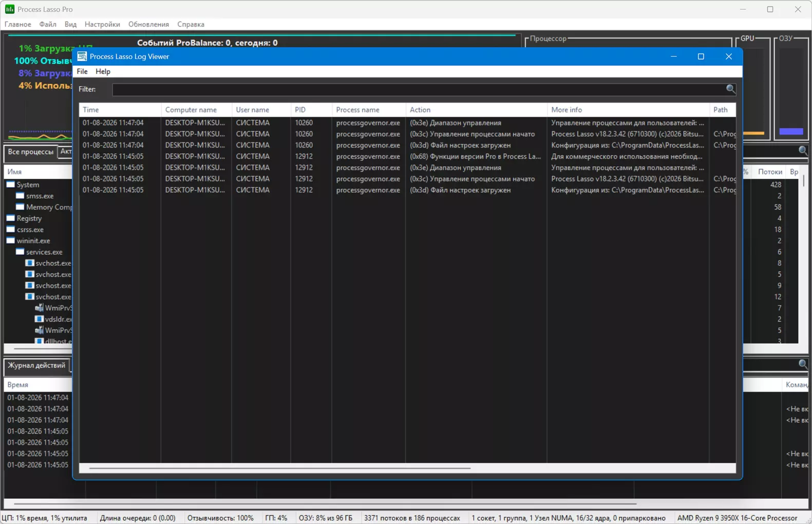Select the System process icon
812x524 pixels.
[10, 184]
